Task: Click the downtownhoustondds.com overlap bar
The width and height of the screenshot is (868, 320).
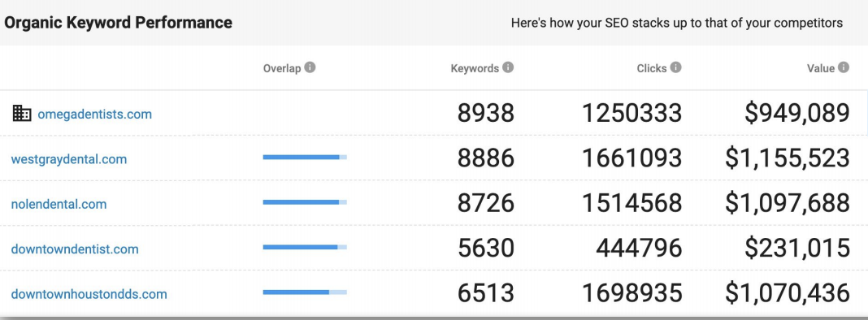Action: pyautogui.click(x=305, y=292)
